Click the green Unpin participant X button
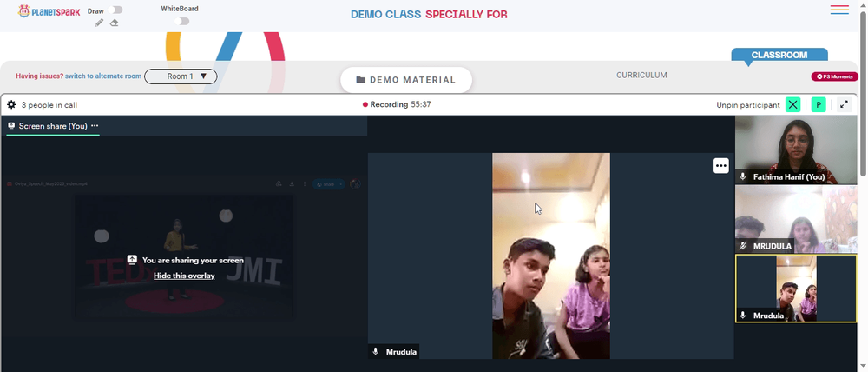Viewport: 868px width, 372px height. click(x=793, y=105)
